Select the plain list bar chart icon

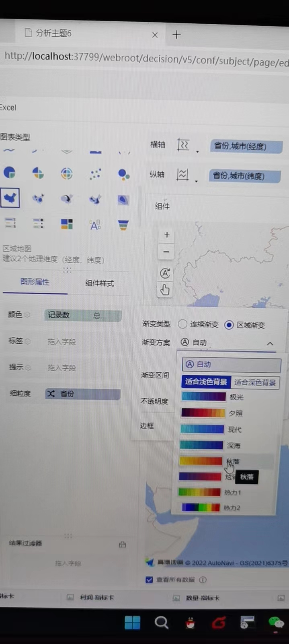[x=10, y=223]
